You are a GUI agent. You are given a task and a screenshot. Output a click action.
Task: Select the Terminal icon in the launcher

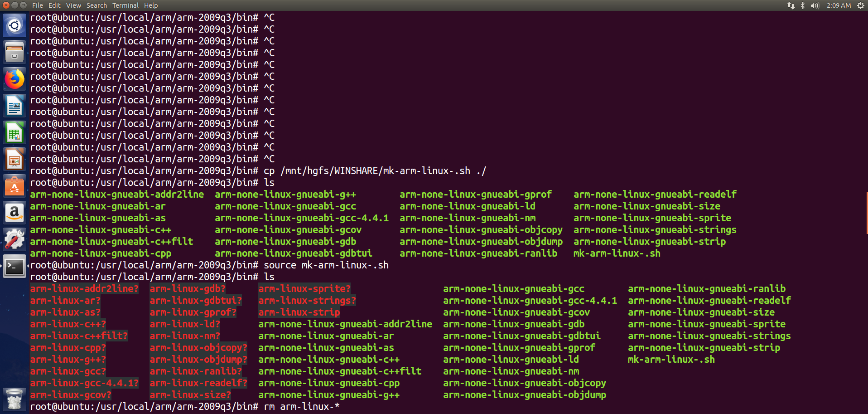14,266
